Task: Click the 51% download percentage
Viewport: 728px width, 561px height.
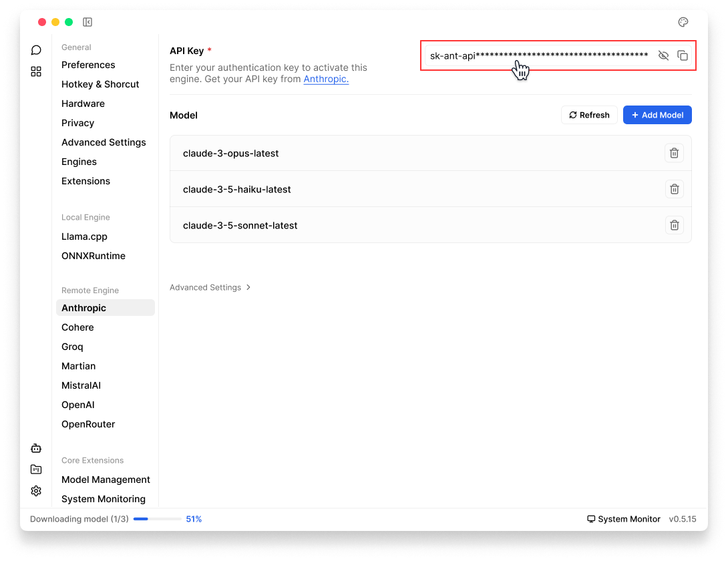Action: (194, 519)
